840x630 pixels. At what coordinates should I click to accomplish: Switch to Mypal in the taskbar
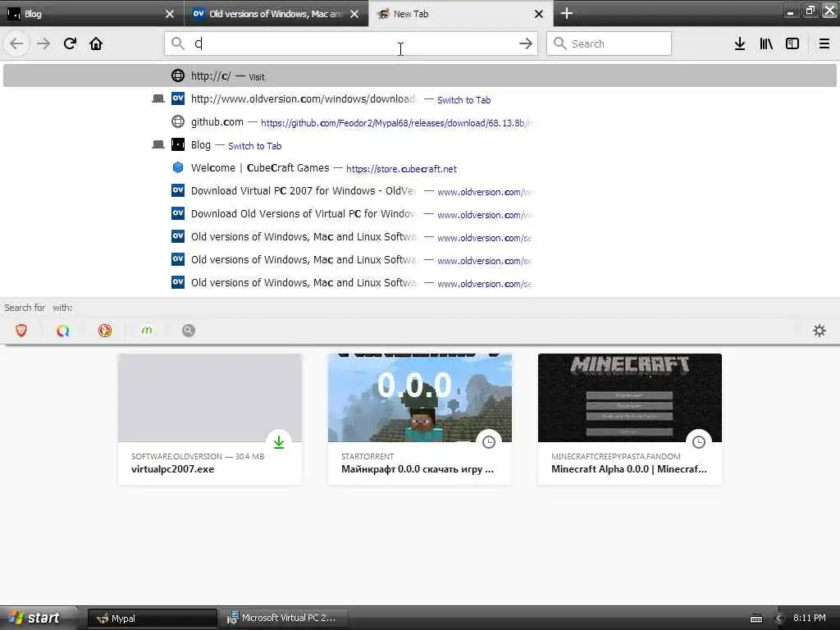coord(152,619)
